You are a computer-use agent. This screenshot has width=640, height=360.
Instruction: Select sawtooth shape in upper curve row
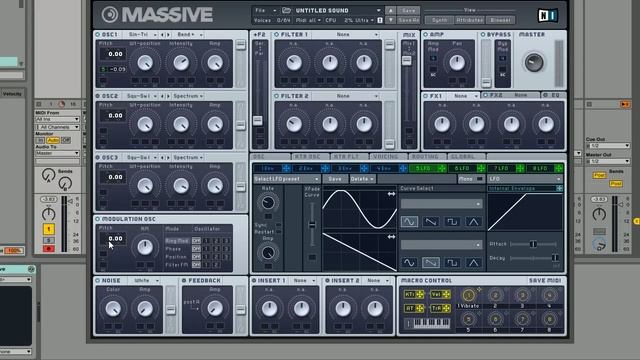point(431,222)
